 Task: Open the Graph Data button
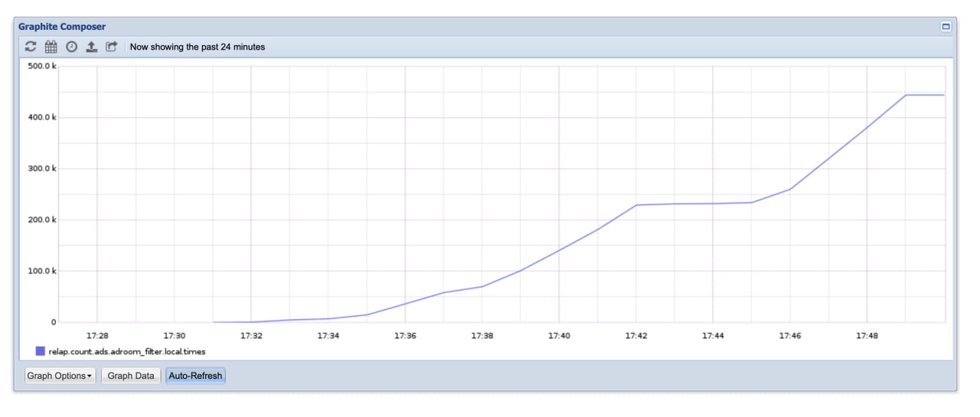click(x=131, y=376)
